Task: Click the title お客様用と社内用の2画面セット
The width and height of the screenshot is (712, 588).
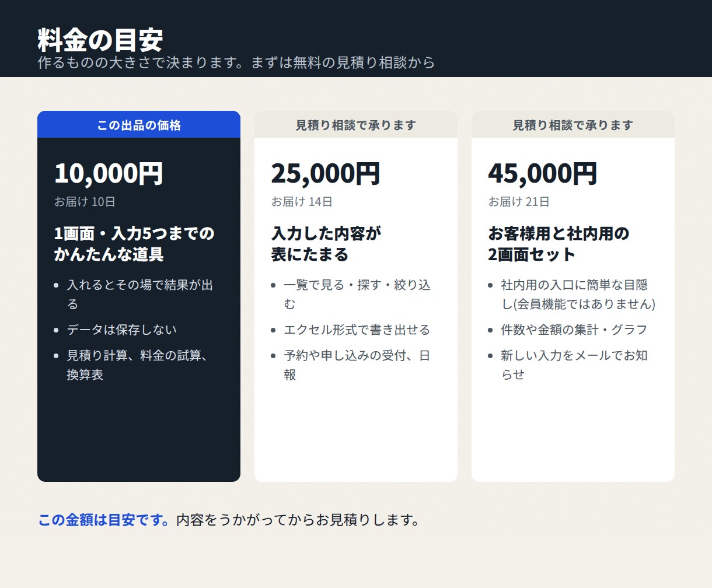Action: pos(559,244)
